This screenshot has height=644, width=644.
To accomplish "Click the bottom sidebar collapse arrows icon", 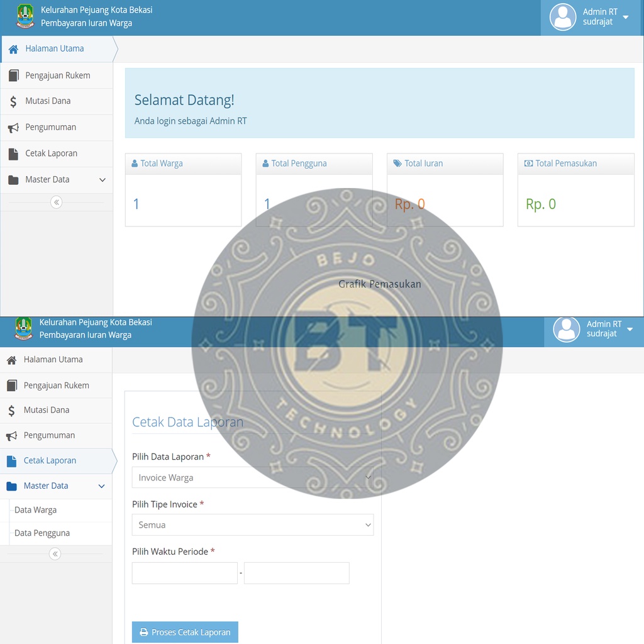I will [x=55, y=554].
